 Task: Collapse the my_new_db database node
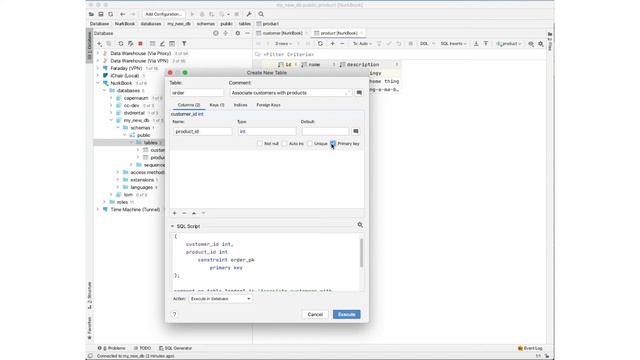111,120
